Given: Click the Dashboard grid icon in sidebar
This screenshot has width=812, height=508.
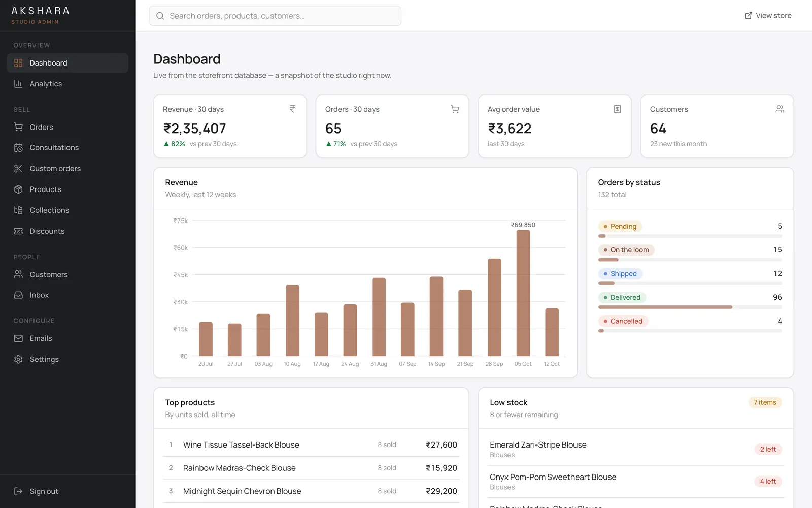Looking at the screenshot, I should (x=18, y=63).
